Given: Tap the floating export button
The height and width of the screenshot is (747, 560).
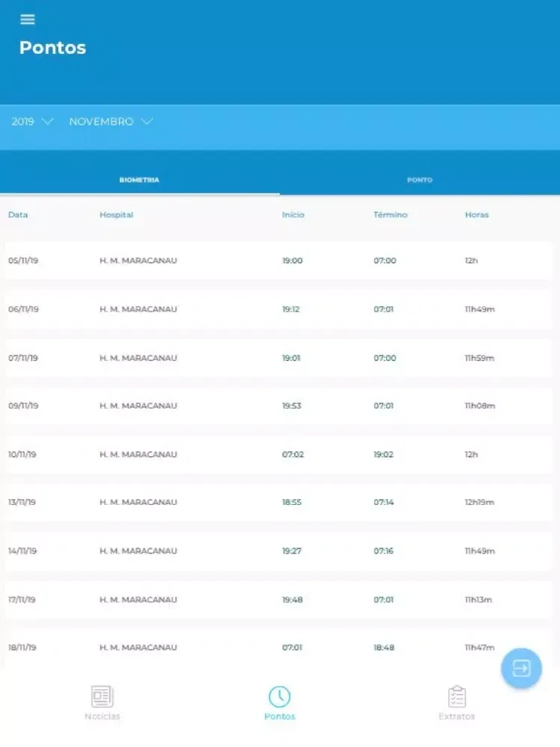Looking at the screenshot, I should (521, 668).
